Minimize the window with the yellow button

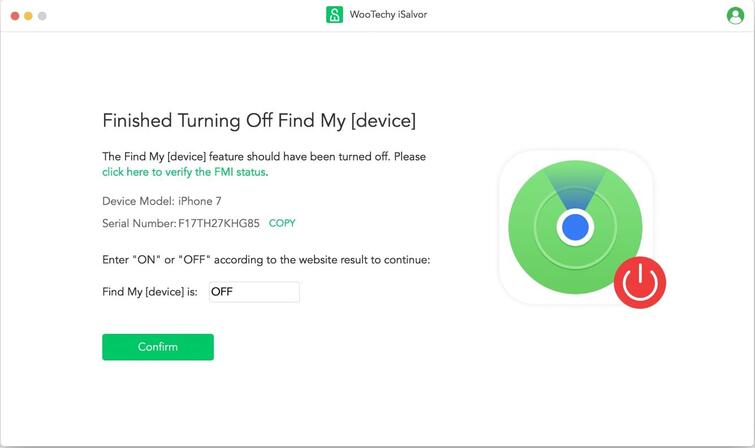click(x=29, y=16)
